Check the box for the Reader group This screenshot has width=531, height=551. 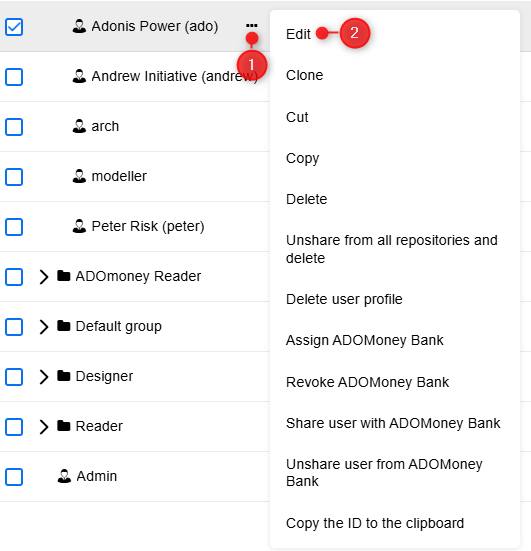(x=14, y=427)
